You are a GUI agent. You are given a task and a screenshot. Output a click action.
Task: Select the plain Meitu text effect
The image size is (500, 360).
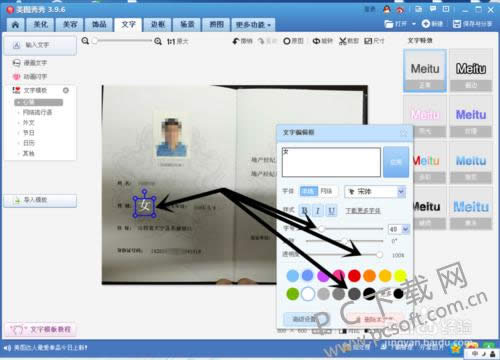tap(425, 70)
